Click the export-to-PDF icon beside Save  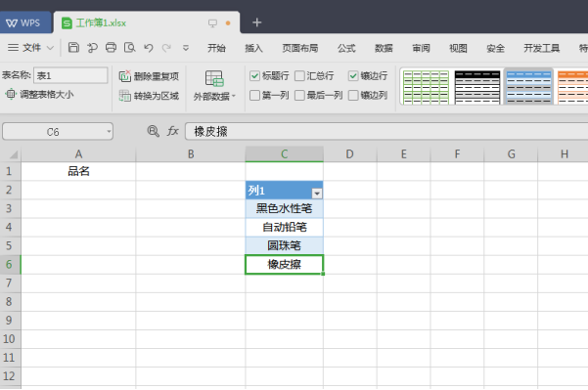point(92,48)
